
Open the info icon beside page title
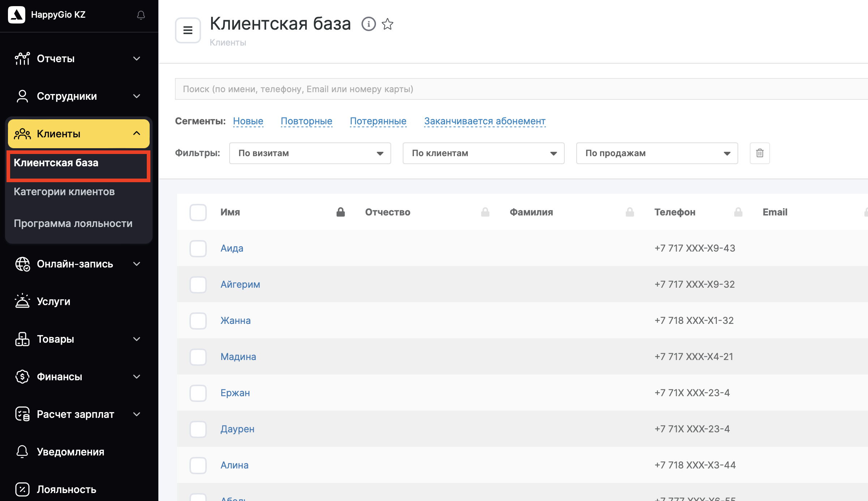point(368,24)
